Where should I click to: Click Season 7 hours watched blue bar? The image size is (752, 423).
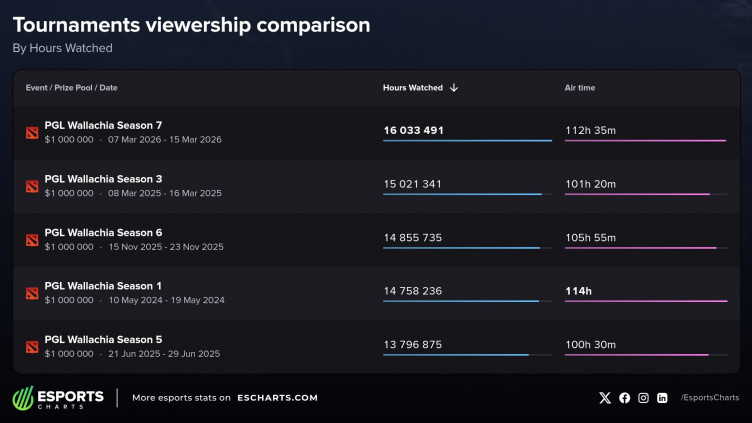tap(467, 141)
